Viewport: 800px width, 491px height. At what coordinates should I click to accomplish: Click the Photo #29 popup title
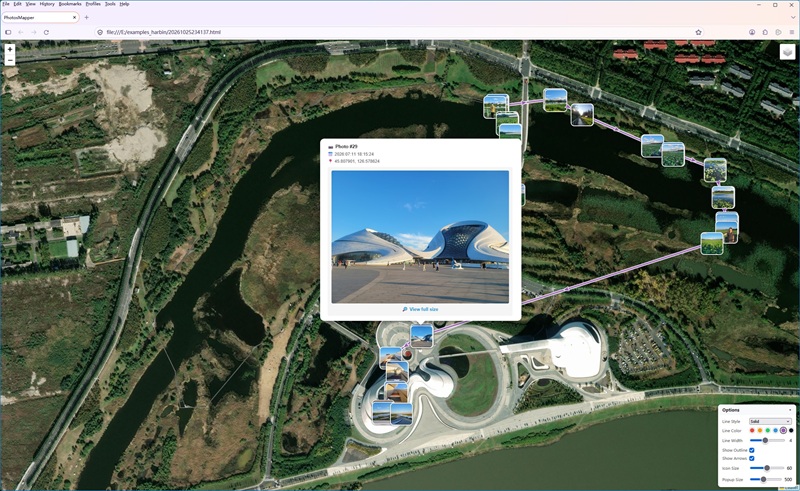pyautogui.click(x=346, y=146)
